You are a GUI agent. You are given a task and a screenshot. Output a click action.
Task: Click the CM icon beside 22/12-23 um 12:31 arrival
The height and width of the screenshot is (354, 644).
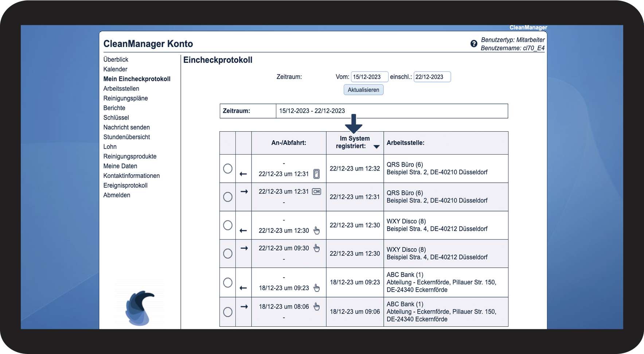click(x=316, y=191)
